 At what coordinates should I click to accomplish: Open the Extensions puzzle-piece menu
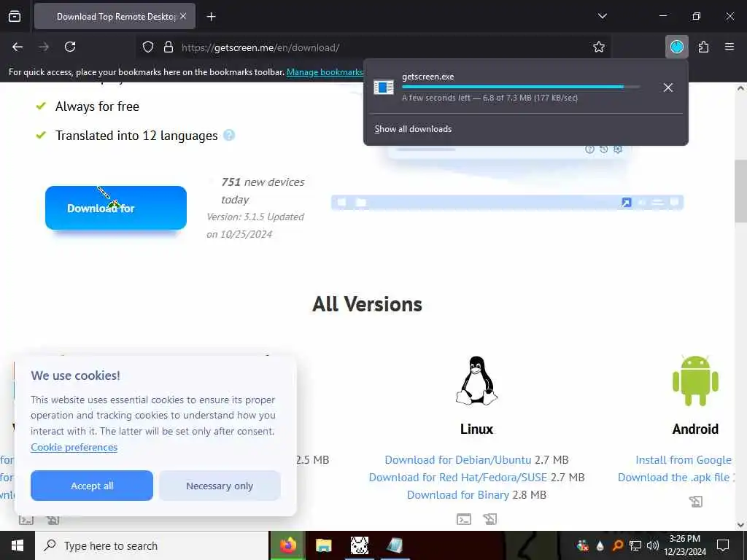coord(703,47)
